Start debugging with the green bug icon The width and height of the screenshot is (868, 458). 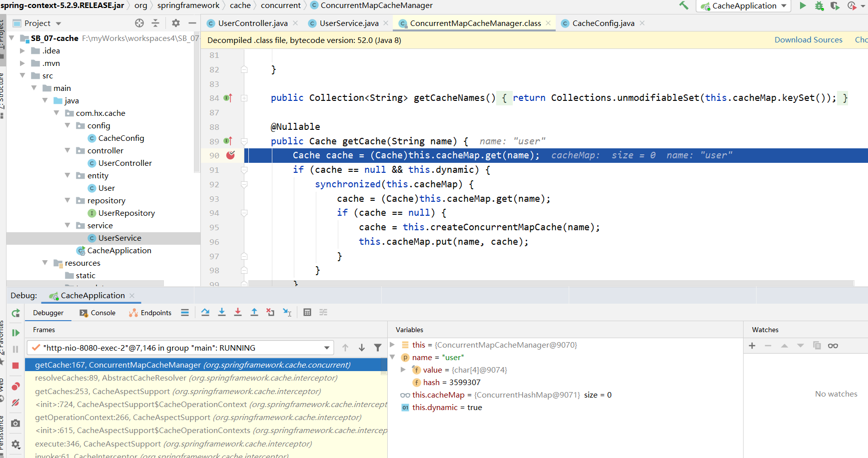click(819, 5)
